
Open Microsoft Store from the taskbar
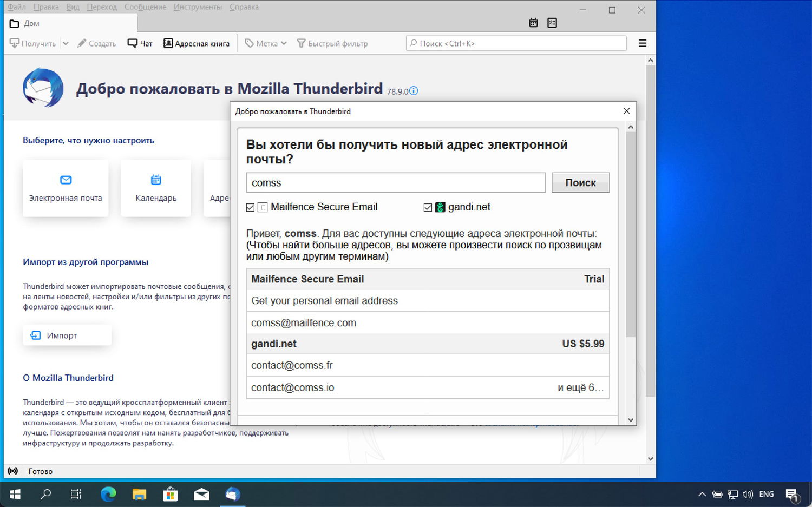[171, 494]
